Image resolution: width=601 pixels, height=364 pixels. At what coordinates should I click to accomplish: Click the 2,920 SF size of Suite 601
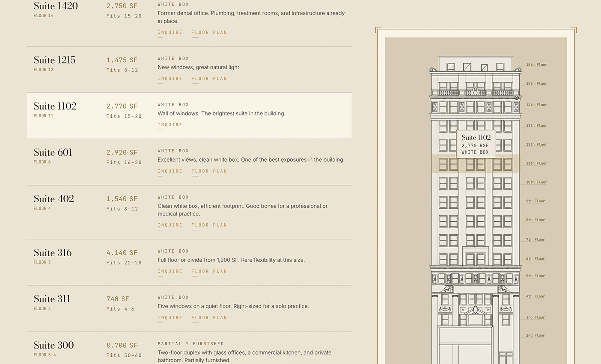click(x=122, y=153)
